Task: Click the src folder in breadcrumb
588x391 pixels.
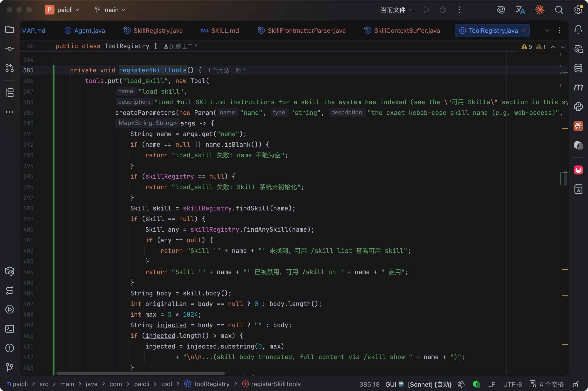Action: tap(44, 384)
